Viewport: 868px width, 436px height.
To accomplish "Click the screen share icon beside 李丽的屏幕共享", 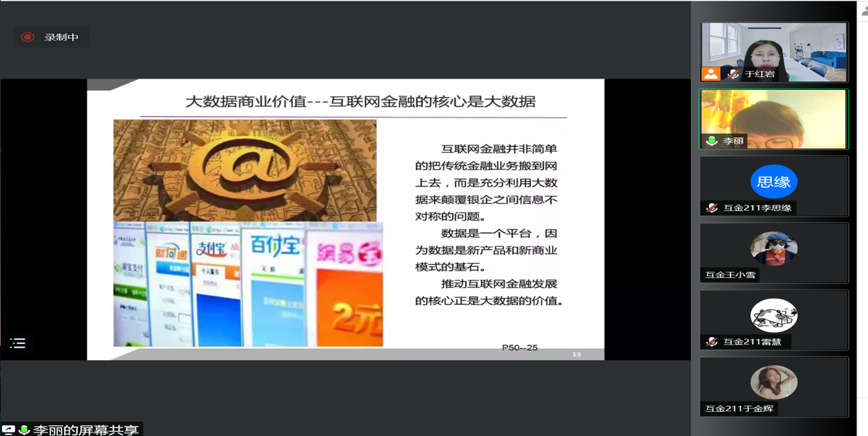I will (x=9, y=430).
